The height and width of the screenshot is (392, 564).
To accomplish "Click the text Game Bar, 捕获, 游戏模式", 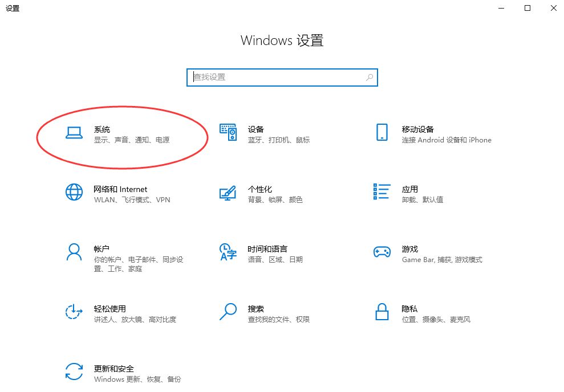I will pyautogui.click(x=442, y=260).
